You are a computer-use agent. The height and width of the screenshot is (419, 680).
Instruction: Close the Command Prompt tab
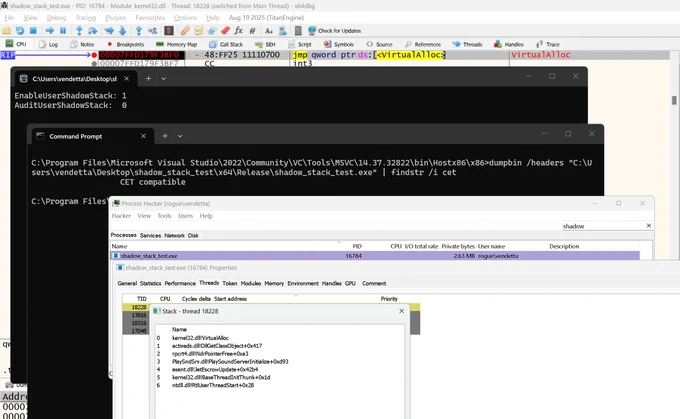[x=144, y=136]
